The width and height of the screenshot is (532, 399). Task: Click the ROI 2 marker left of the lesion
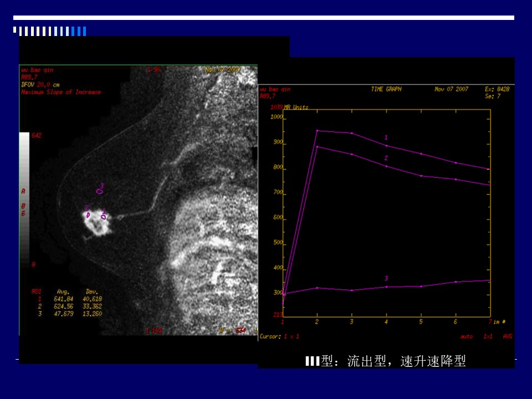(x=88, y=213)
